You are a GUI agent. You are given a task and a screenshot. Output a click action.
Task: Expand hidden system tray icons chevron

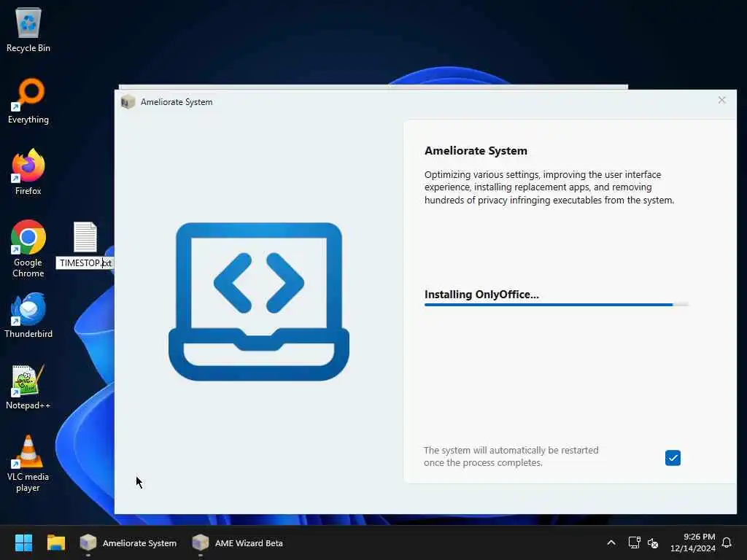(611, 542)
